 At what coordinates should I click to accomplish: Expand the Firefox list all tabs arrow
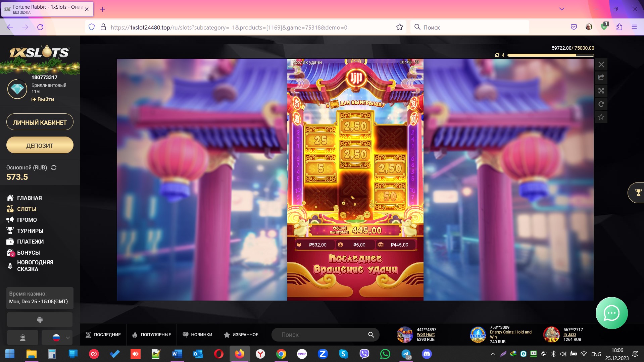tap(561, 9)
